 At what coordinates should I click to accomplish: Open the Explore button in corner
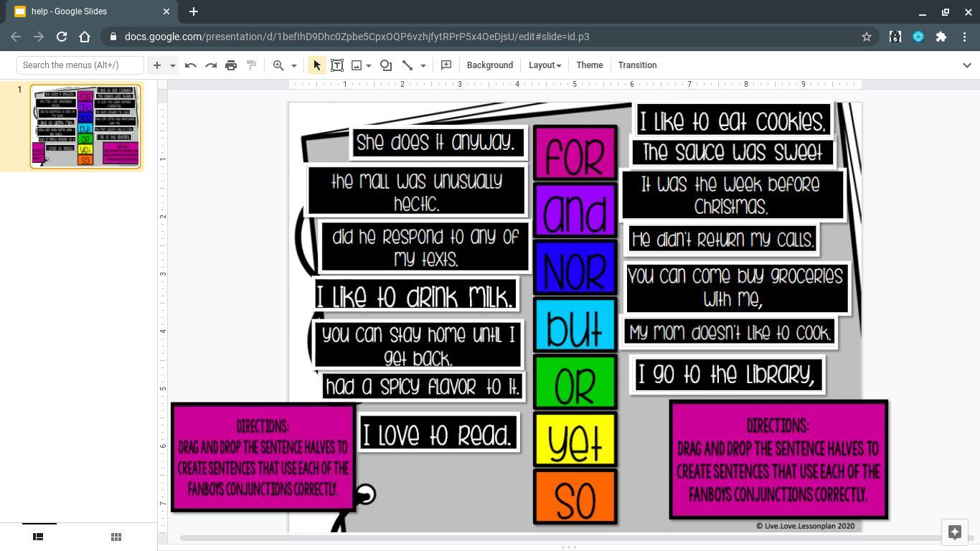(x=954, y=532)
